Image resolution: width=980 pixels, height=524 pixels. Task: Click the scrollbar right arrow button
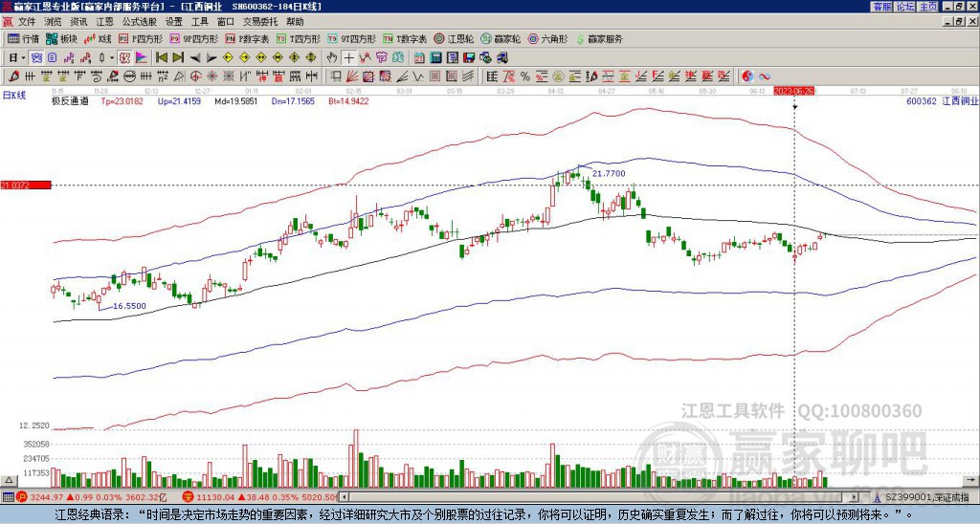coord(856,497)
